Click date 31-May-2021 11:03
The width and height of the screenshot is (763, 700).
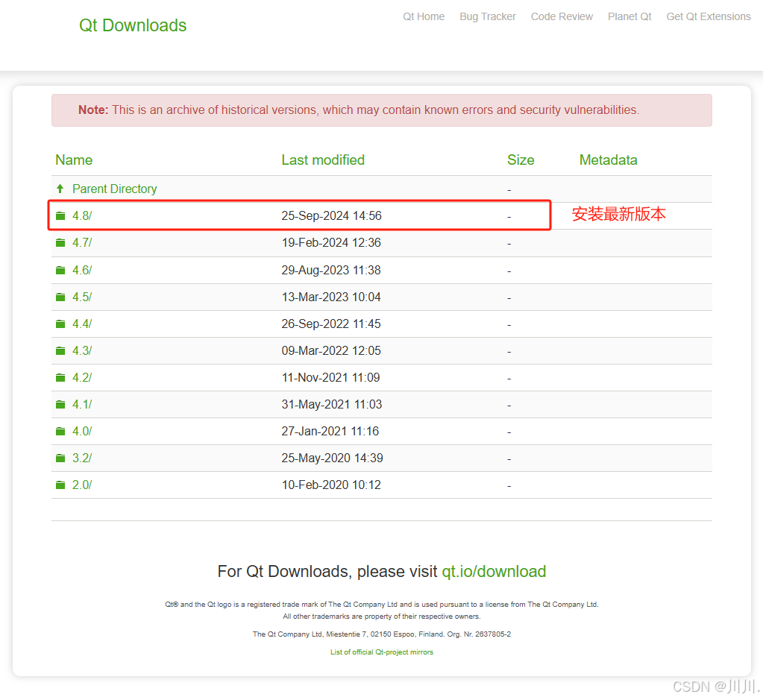point(331,404)
